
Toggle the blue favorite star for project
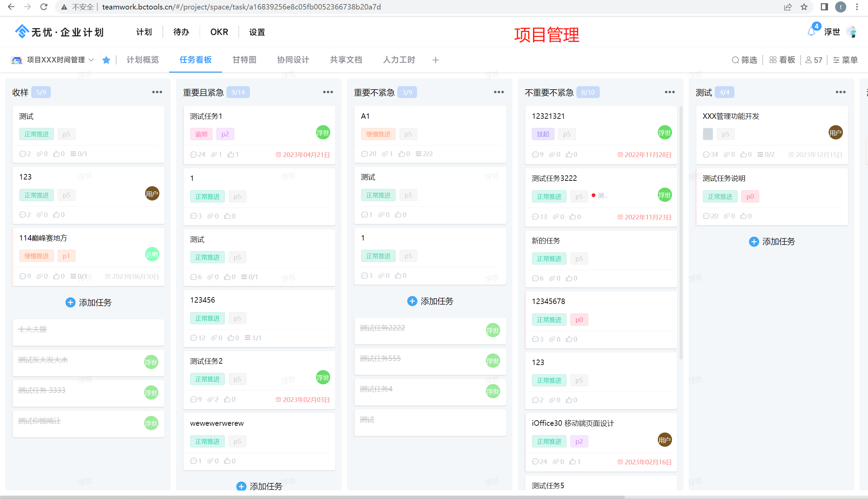coord(106,60)
